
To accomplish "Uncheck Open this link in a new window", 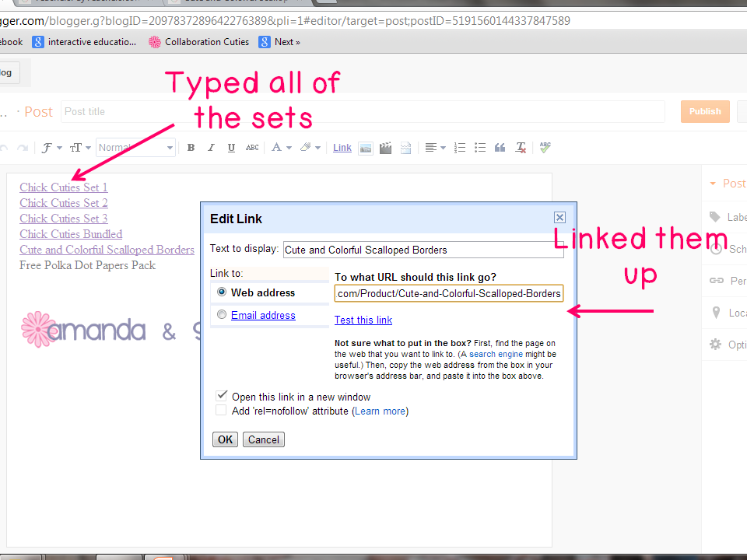I will coord(222,395).
